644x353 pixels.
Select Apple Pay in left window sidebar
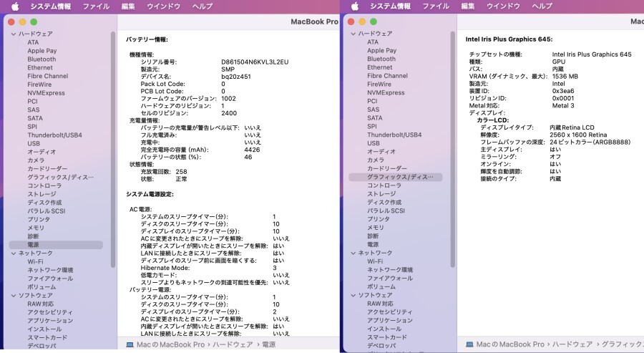[42, 51]
